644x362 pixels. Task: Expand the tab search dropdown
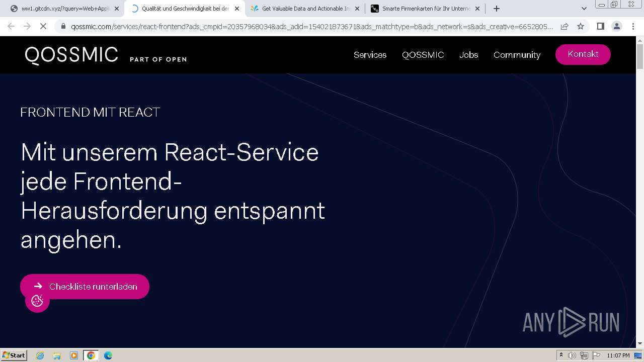pos(584,9)
